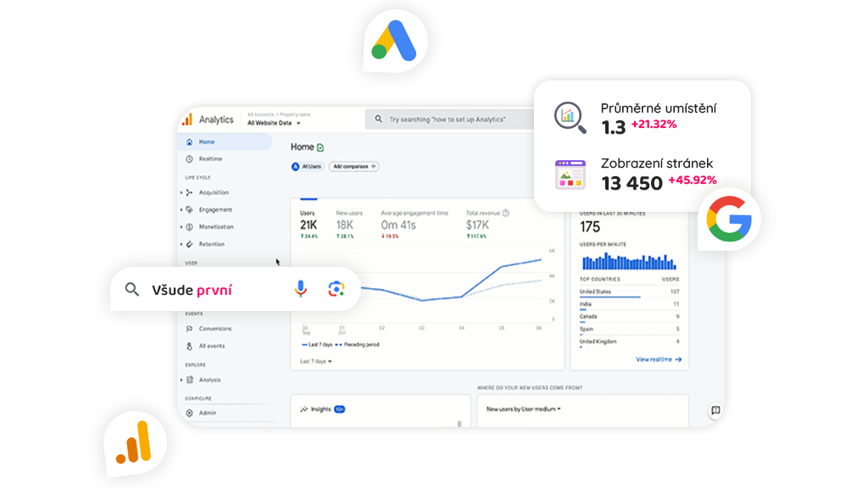Viewport: 868px width, 488px height.
Task: Select the New users 18K metric tab
Action: coord(349,224)
